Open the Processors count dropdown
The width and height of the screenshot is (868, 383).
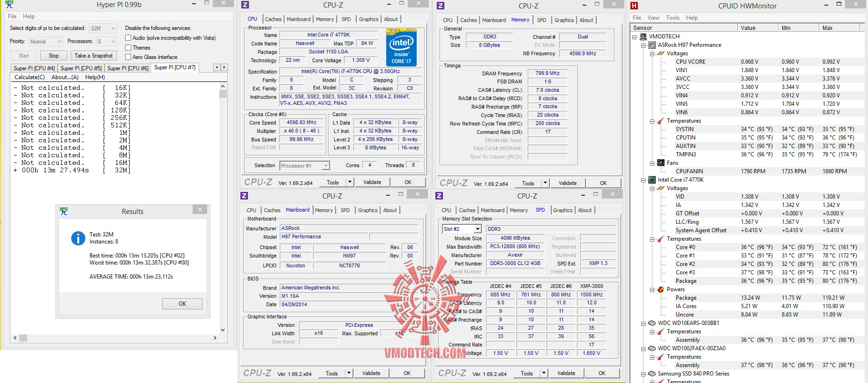[x=106, y=41]
